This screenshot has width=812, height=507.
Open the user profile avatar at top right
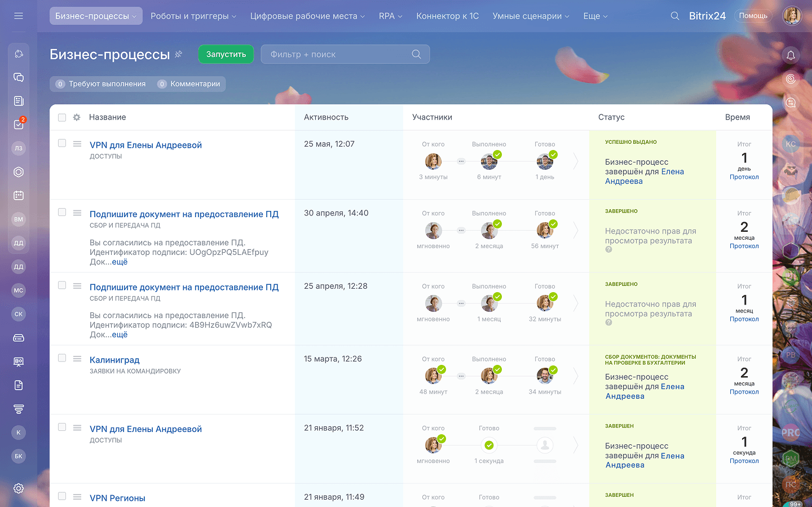(x=792, y=16)
